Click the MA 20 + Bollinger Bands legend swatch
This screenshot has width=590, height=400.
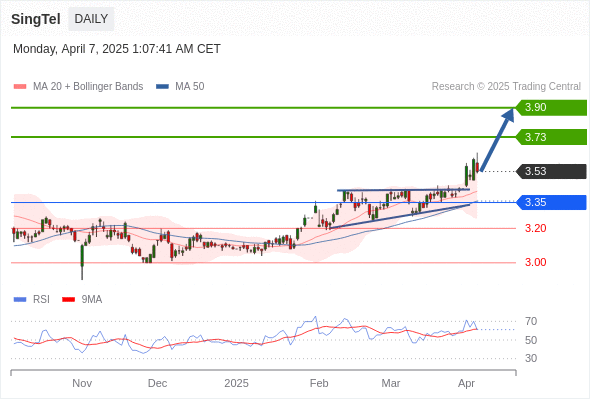coord(20,87)
